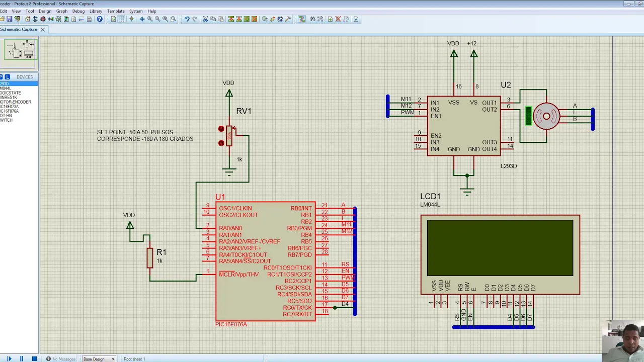Image resolution: width=644 pixels, height=362 pixels.
Task: Open the System menu
Action: coord(136,11)
